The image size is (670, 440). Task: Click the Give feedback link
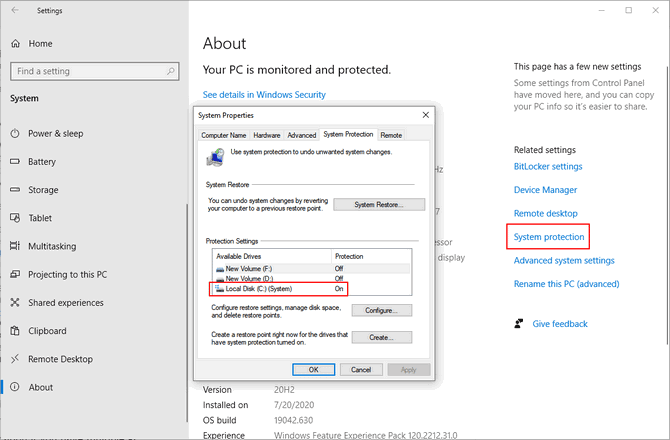[x=560, y=324]
